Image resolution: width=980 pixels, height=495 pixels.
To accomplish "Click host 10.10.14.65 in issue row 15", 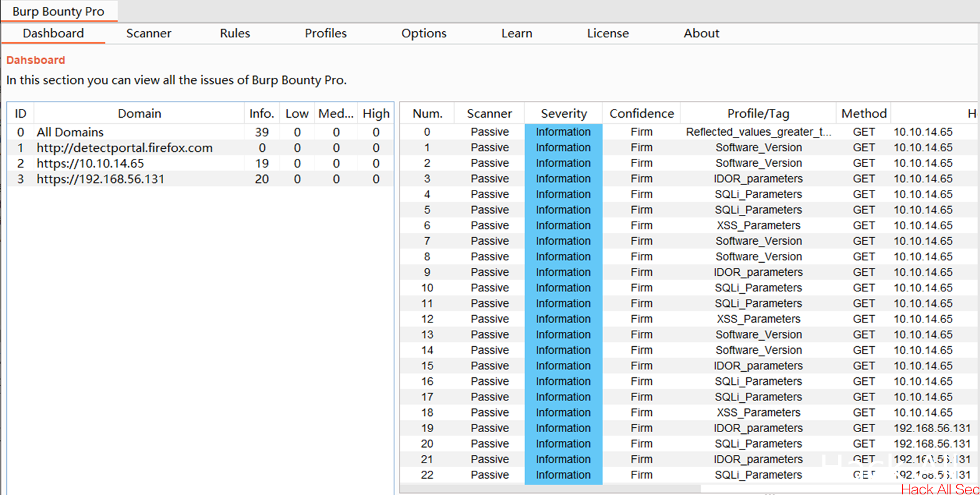I will 923,365.
